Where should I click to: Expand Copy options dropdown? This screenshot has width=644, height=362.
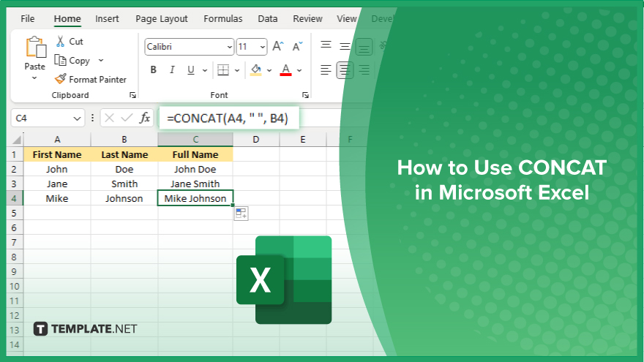[101, 60]
